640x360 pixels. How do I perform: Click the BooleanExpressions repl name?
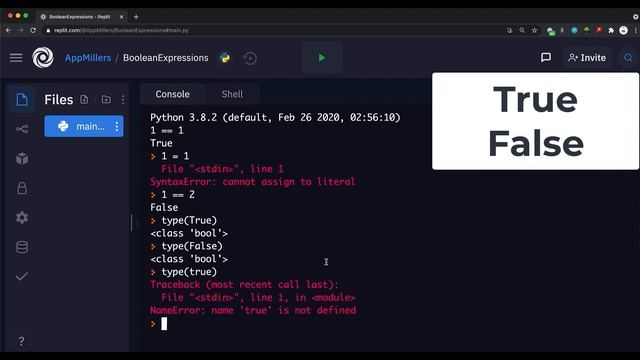[x=165, y=58]
